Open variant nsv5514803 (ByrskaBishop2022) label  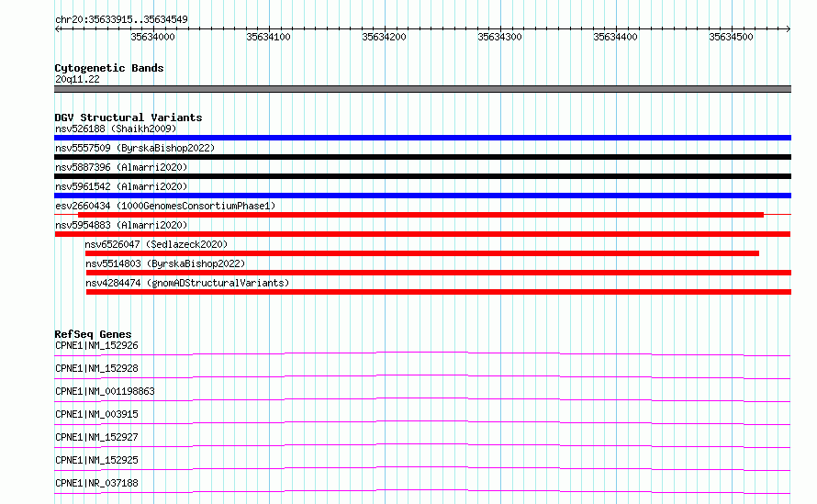point(165,263)
